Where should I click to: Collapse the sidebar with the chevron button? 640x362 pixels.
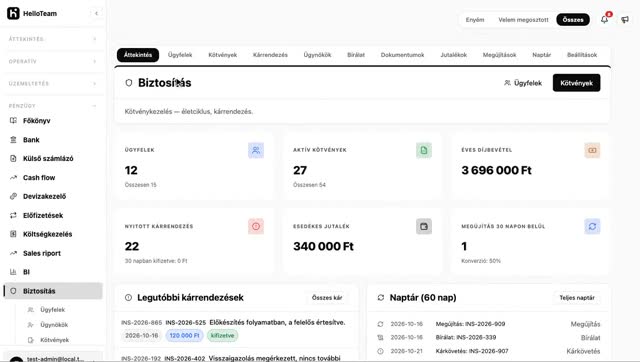[96, 13]
